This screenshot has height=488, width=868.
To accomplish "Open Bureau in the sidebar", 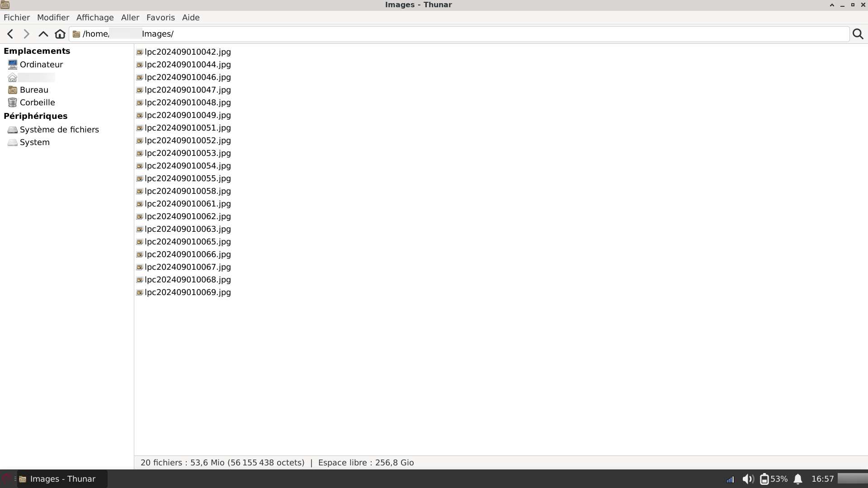I will (x=34, y=90).
